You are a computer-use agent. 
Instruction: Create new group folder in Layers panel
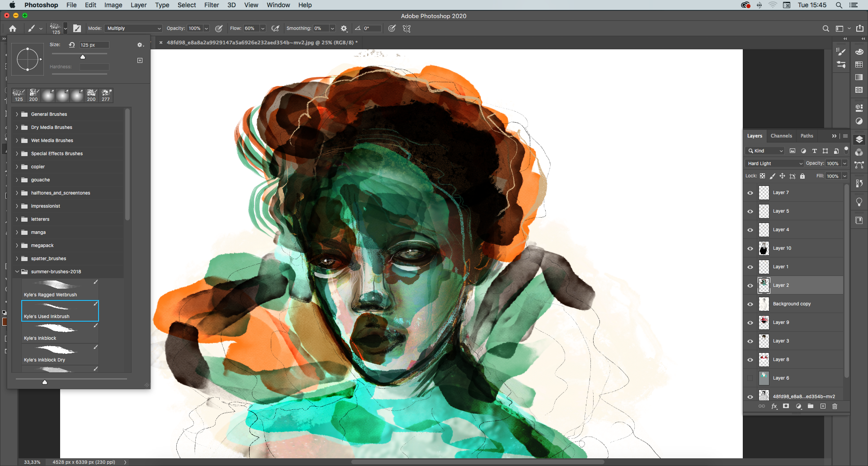click(x=811, y=406)
